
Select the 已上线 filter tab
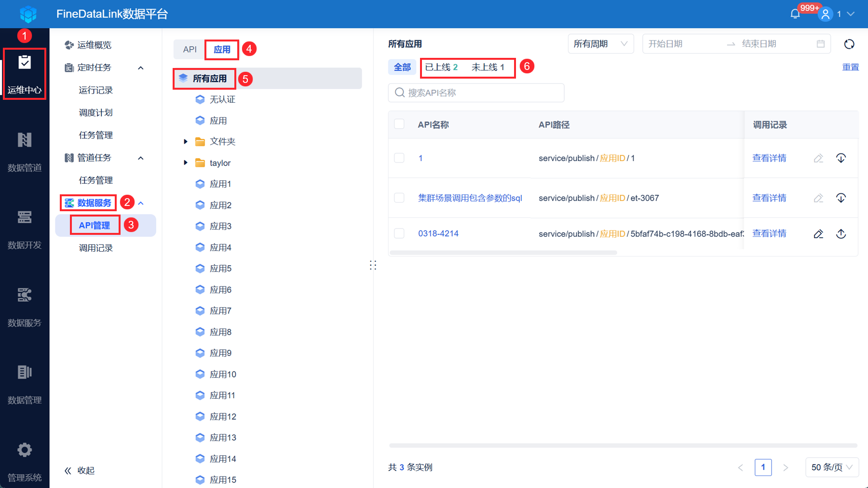(x=441, y=67)
